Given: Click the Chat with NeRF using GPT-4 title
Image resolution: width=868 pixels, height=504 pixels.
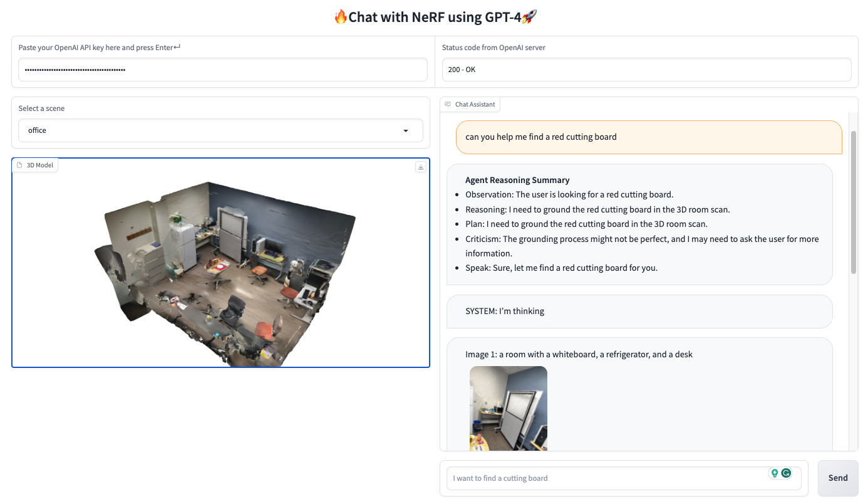Looking at the screenshot, I should [435, 17].
